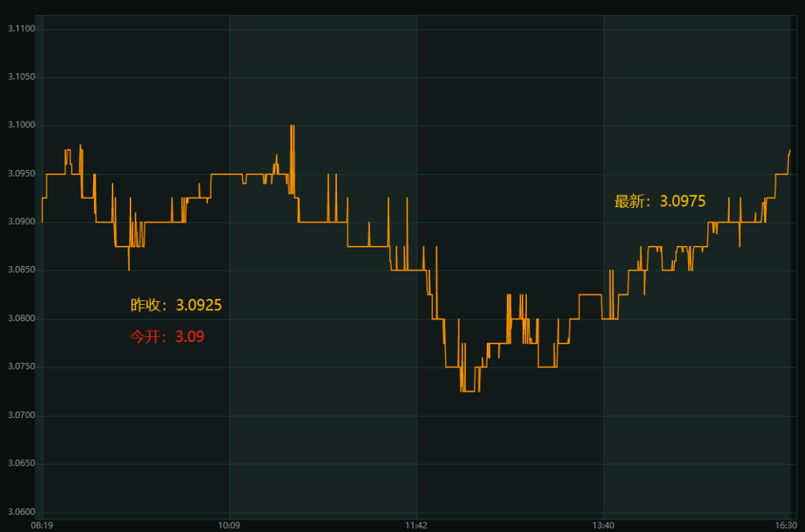Click the 3.0900 y-axis label
Image resolution: width=805 pixels, height=532 pixels.
pyautogui.click(x=22, y=221)
